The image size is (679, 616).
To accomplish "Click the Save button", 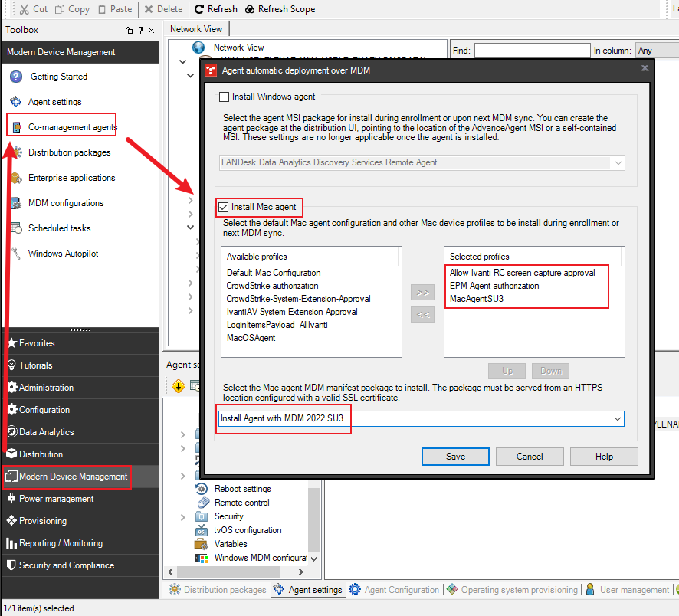I will point(455,457).
